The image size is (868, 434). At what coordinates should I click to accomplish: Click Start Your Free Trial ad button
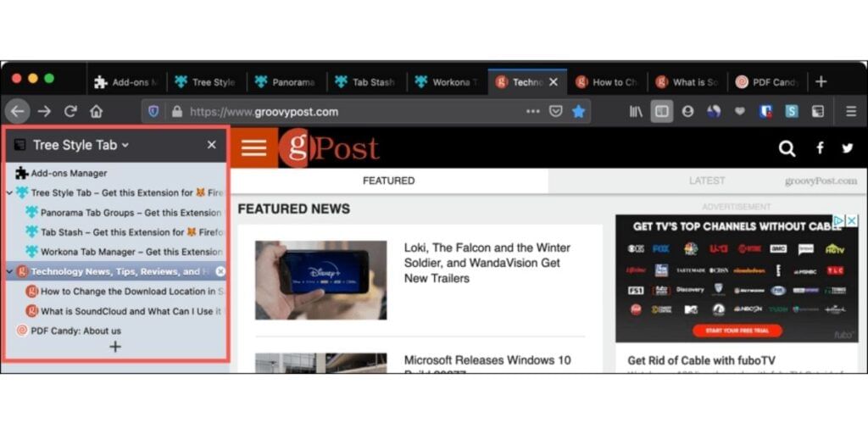(737, 331)
